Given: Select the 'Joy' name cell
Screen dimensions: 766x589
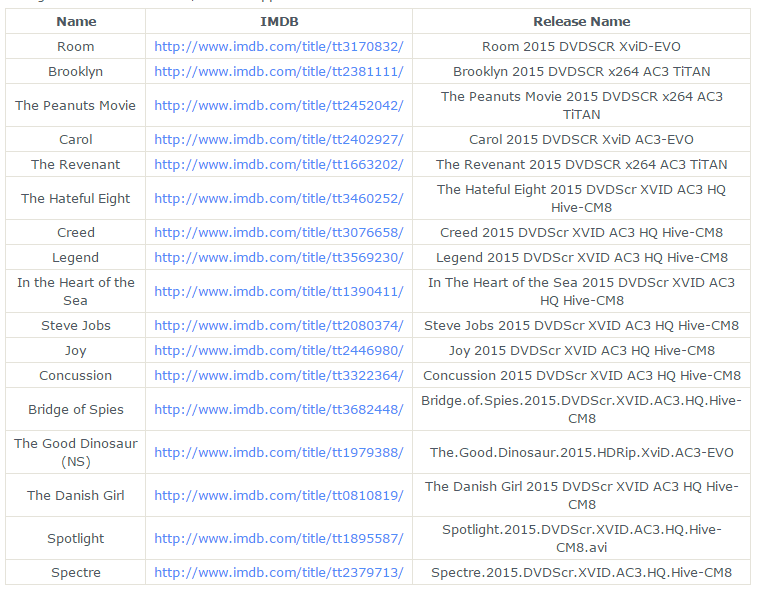Looking at the screenshot, I should coord(76,351).
